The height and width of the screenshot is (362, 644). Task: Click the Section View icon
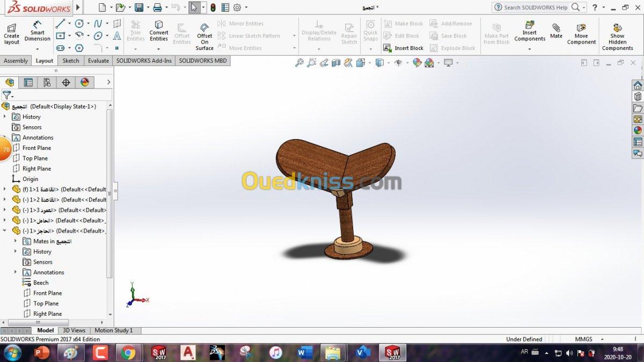(x=336, y=63)
